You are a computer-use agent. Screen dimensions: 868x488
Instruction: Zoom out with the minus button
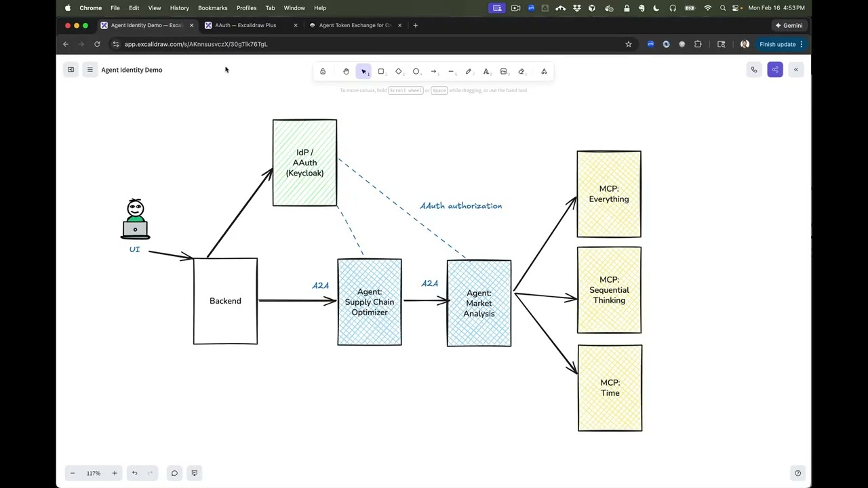[73, 473]
